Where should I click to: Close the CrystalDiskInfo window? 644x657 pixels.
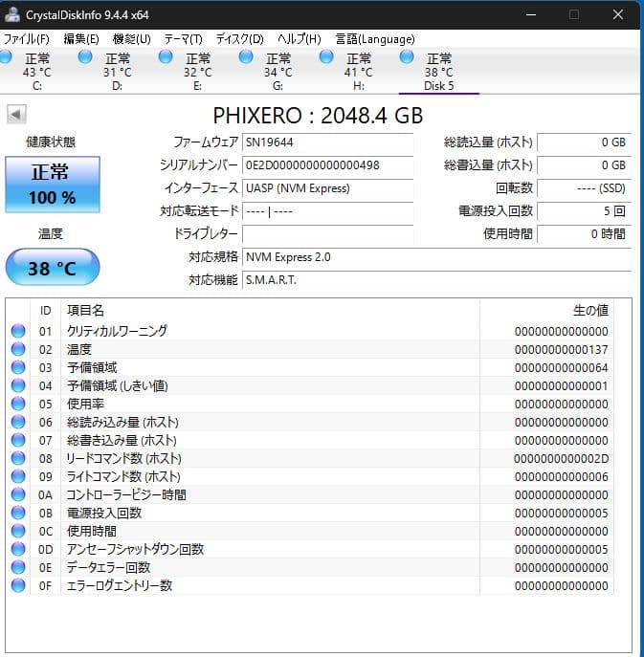[x=618, y=14]
